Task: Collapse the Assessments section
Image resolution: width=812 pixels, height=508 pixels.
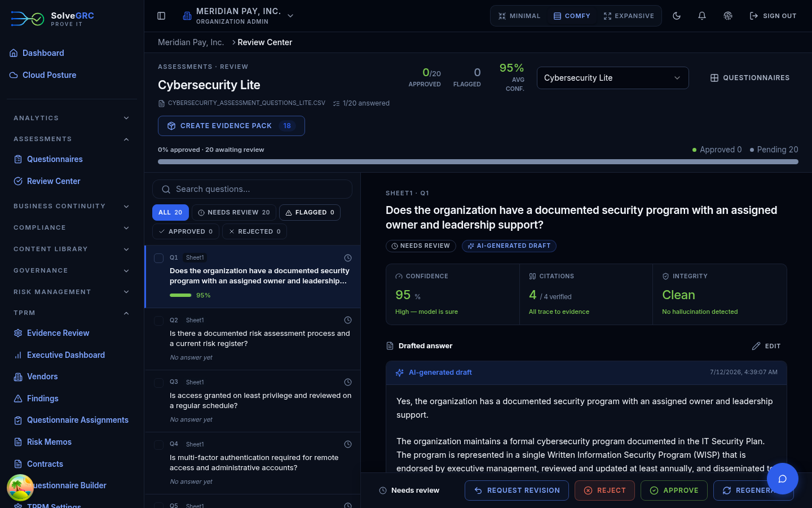Action: point(72,139)
